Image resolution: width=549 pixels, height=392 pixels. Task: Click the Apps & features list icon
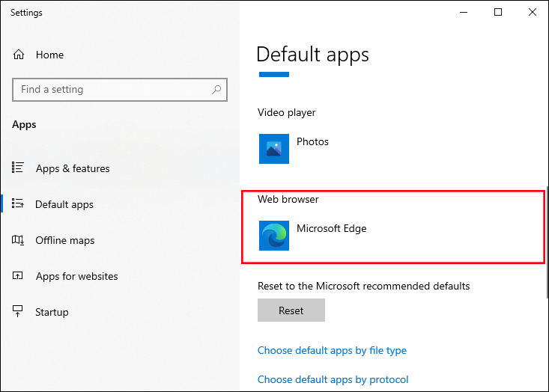19,168
